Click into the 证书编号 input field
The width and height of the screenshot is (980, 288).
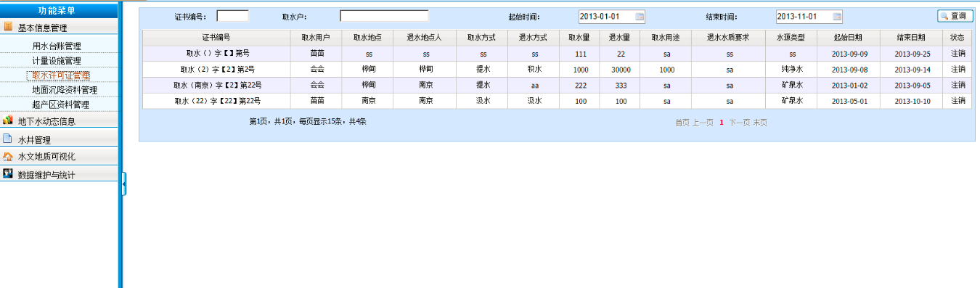tap(232, 16)
